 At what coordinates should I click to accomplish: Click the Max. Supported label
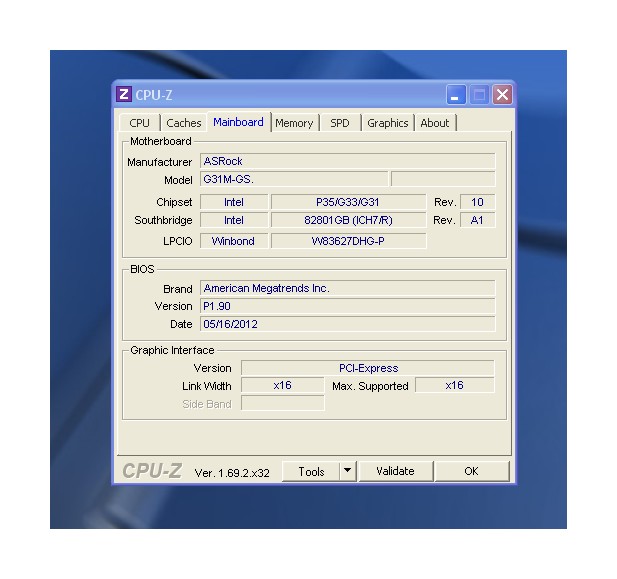(x=370, y=387)
